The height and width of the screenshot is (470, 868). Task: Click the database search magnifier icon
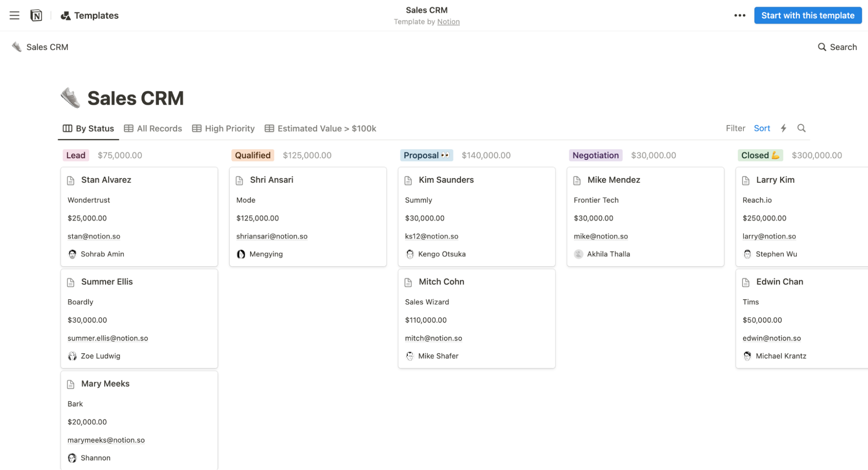click(x=801, y=128)
